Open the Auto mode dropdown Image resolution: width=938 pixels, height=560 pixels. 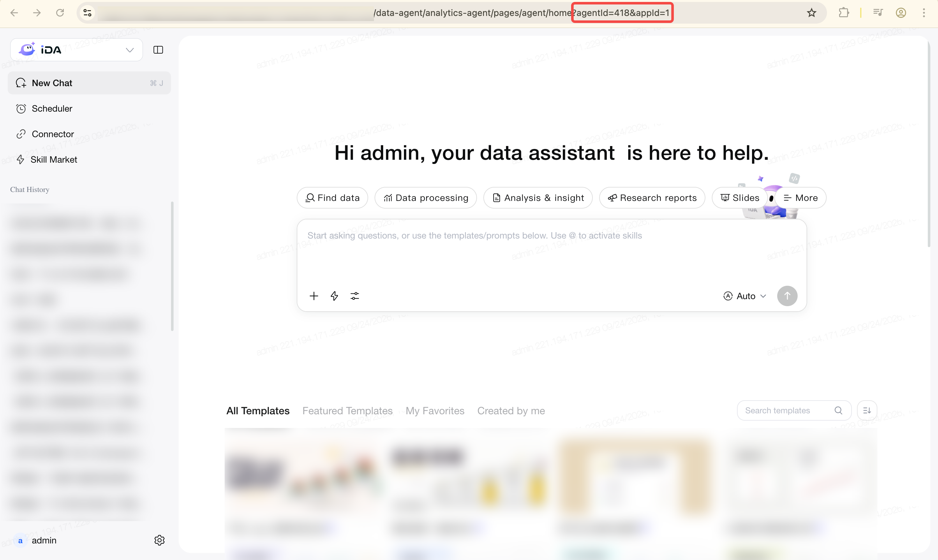(745, 296)
